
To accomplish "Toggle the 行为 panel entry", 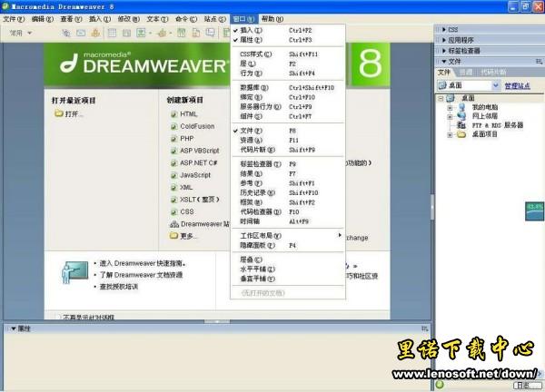I will (x=289, y=73).
